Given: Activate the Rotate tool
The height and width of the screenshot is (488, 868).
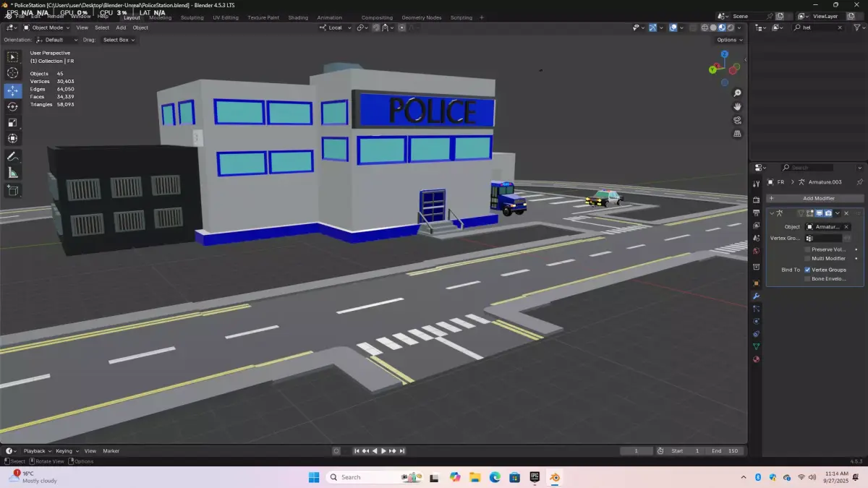Looking at the screenshot, I should tap(12, 106).
